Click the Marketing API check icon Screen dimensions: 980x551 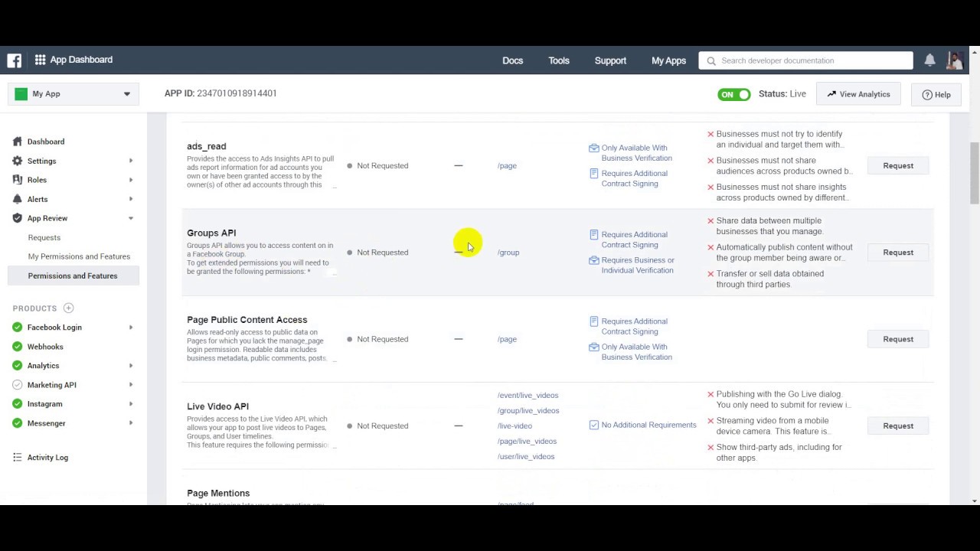18,385
